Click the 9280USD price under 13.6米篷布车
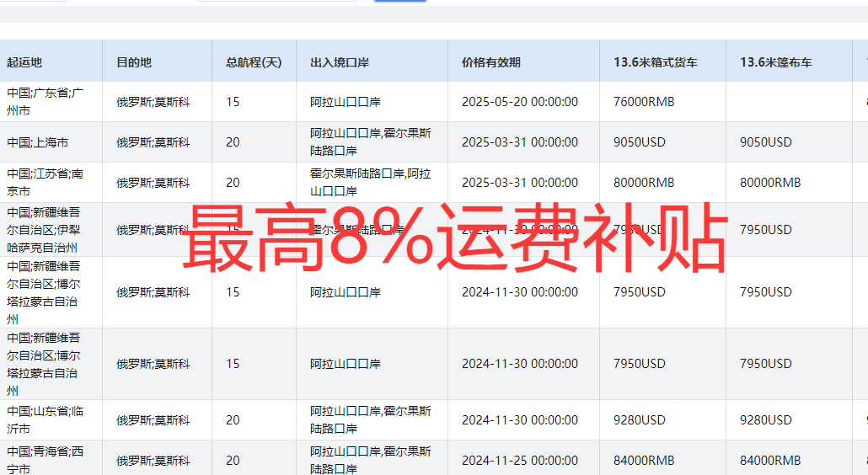Screen dimensions: 868x475 [x=766, y=419]
